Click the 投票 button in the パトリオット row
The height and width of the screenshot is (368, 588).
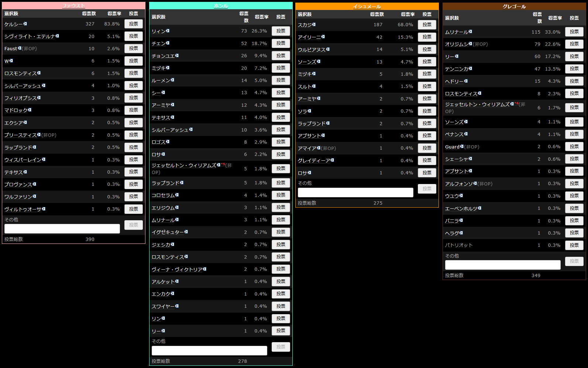click(574, 245)
